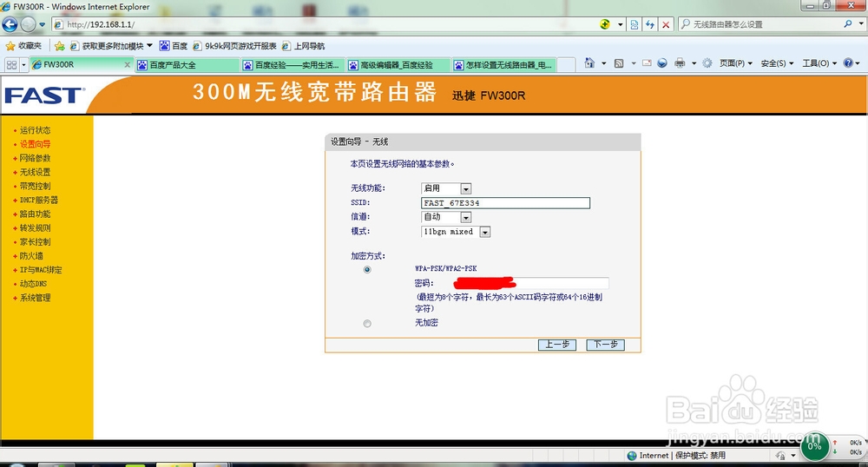Expand DHCP服务器 in the sidebar
The height and width of the screenshot is (467, 868).
click(x=39, y=201)
